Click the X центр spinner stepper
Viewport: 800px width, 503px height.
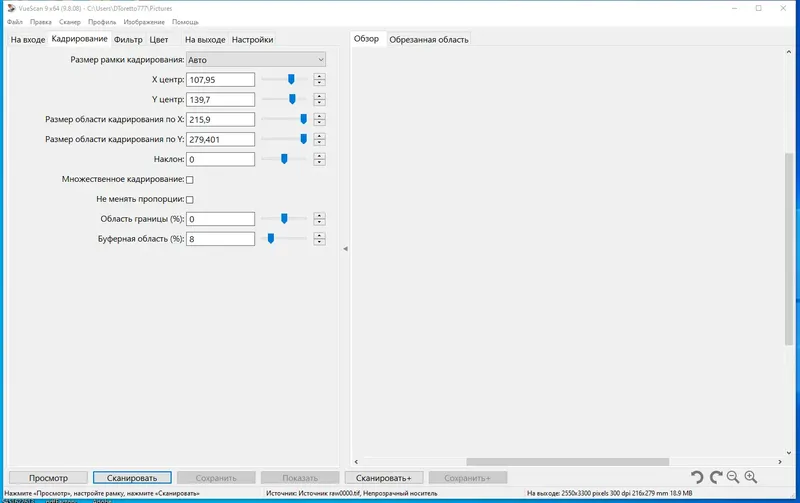click(x=319, y=80)
